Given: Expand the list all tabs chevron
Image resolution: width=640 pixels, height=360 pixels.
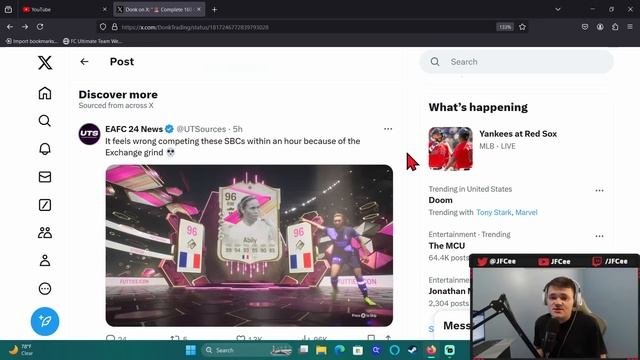Looking at the screenshot, I should pyautogui.click(x=558, y=9).
